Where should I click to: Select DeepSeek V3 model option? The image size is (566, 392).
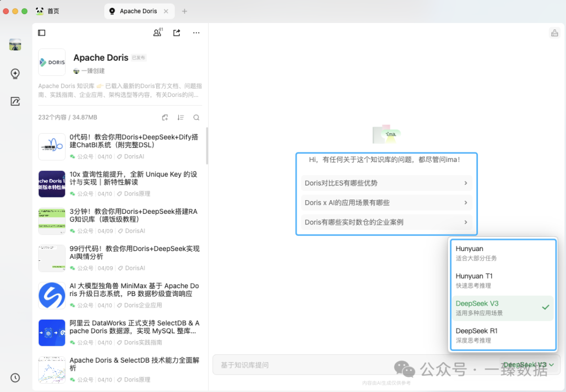503,308
